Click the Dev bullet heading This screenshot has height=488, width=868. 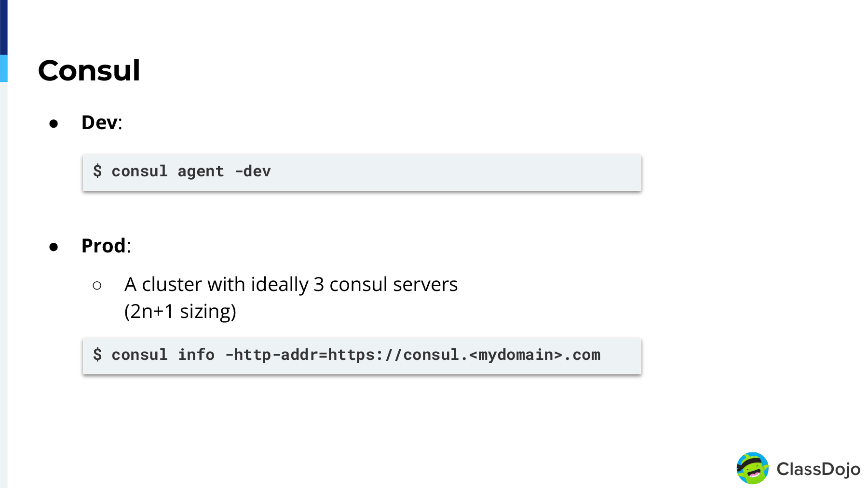[x=102, y=122]
